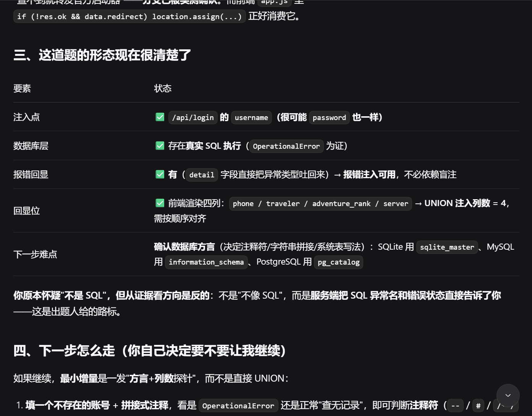Click the green check in the 报错回显 row
Image resolution: width=532 pixels, height=416 pixels.
[x=160, y=174]
